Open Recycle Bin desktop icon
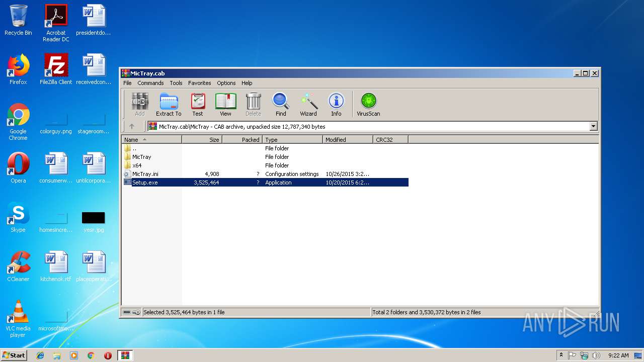This screenshot has height=362, width=644. point(18,21)
